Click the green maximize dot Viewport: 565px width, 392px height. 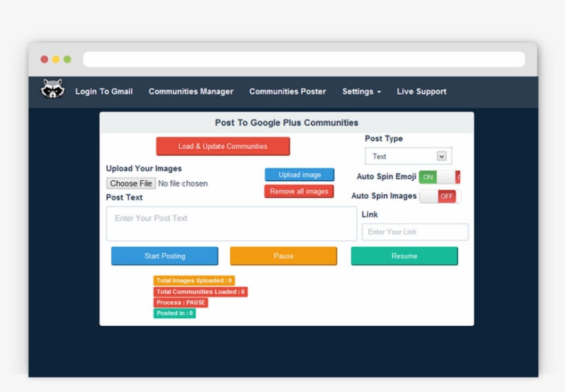pos(68,59)
